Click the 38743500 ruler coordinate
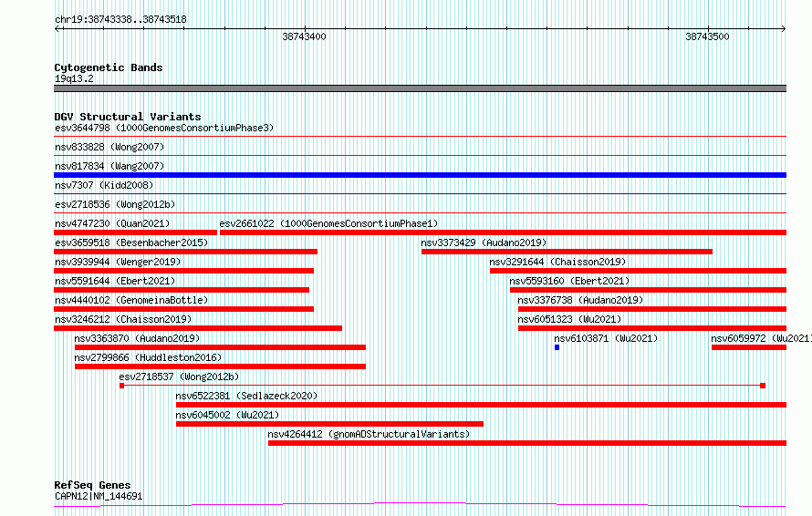The height and width of the screenshot is (516, 812). pos(707,36)
